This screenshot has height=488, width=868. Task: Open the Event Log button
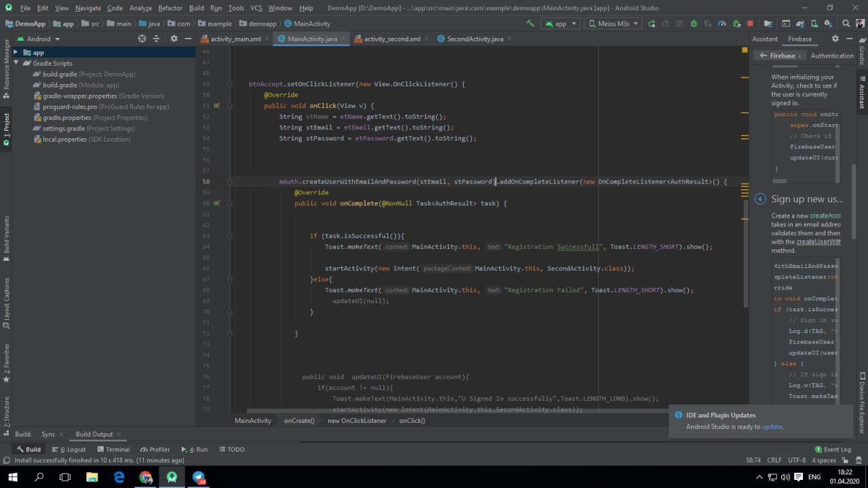(x=833, y=449)
